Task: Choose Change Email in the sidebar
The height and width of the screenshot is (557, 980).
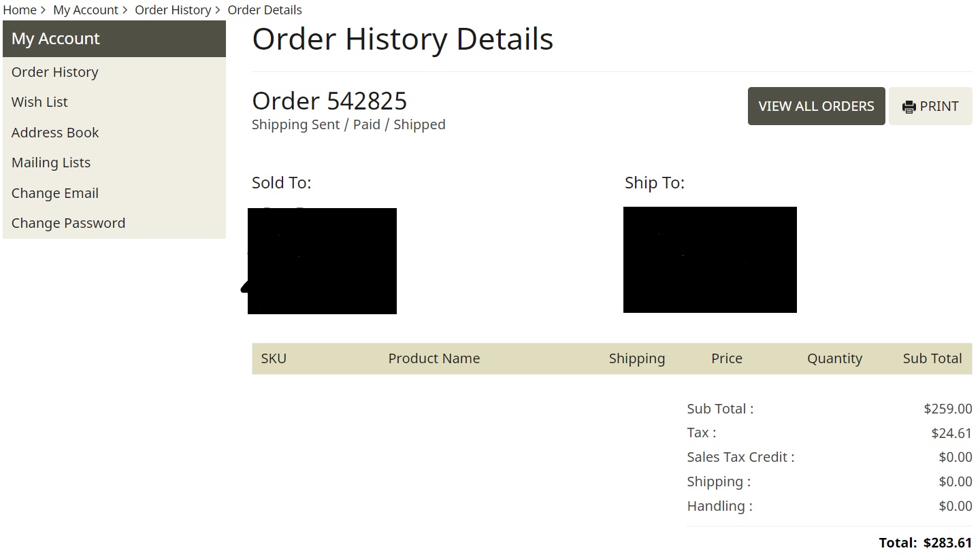Action: coord(55,193)
